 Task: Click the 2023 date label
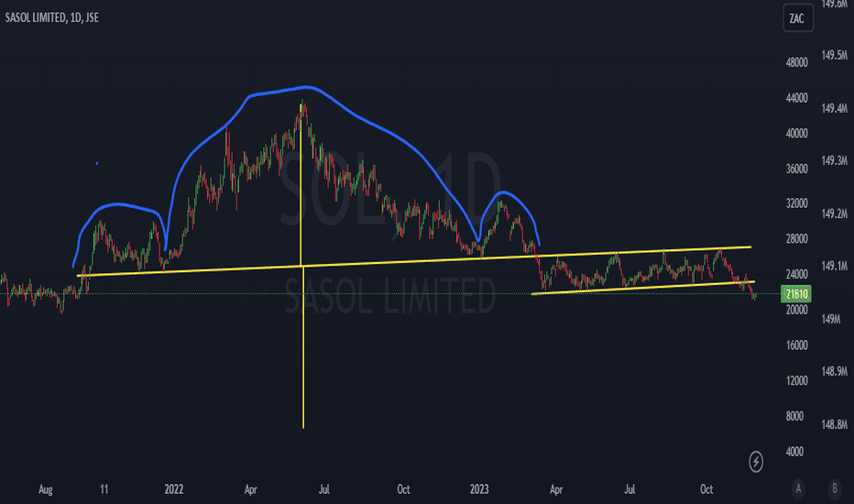(x=479, y=489)
